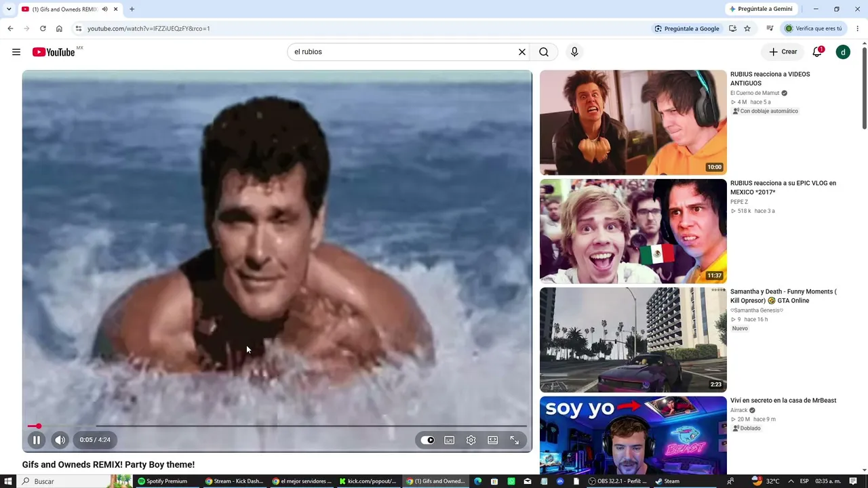Open the 'Verifica que eres tú' profile chip
The image size is (868, 488).
tap(814, 28)
